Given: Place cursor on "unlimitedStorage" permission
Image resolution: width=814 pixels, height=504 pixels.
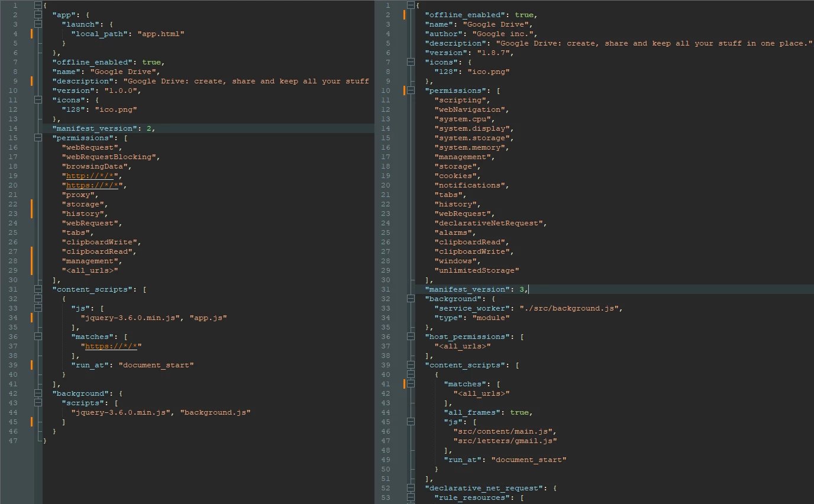Looking at the screenshot, I should coord(477,270).
